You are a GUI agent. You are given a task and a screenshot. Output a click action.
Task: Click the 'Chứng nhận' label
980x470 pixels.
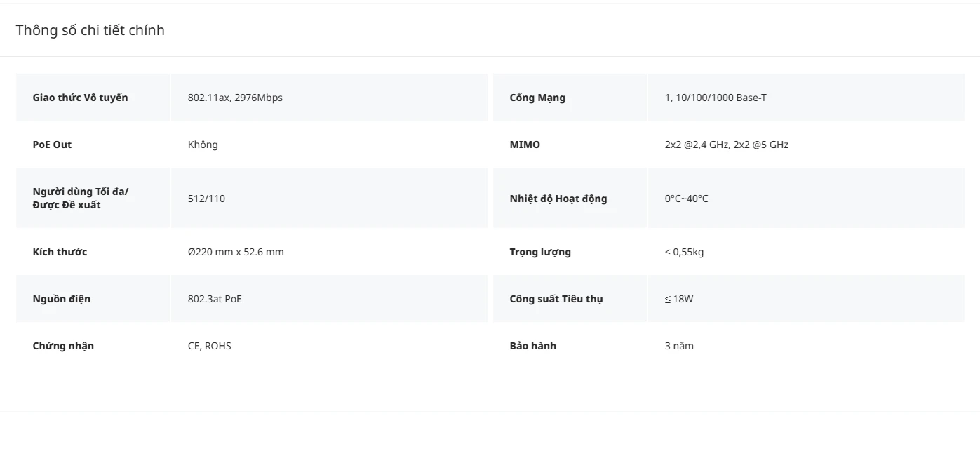pyautogui.click(x=63, y=346)
